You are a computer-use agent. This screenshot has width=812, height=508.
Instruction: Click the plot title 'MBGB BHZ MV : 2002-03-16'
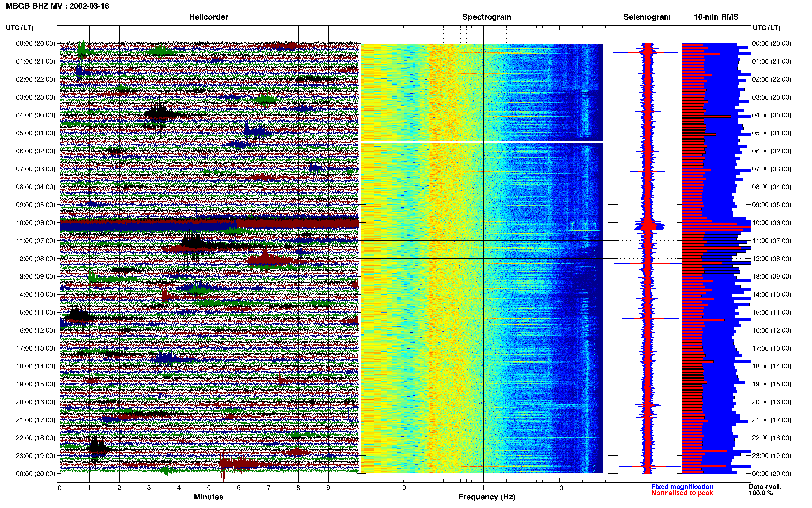click(57, 6)
